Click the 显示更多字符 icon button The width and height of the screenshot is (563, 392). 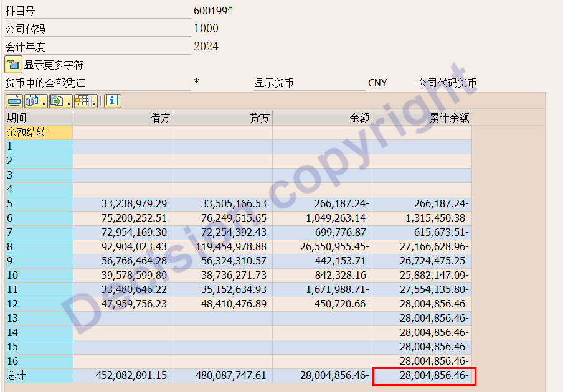point(14,64)
